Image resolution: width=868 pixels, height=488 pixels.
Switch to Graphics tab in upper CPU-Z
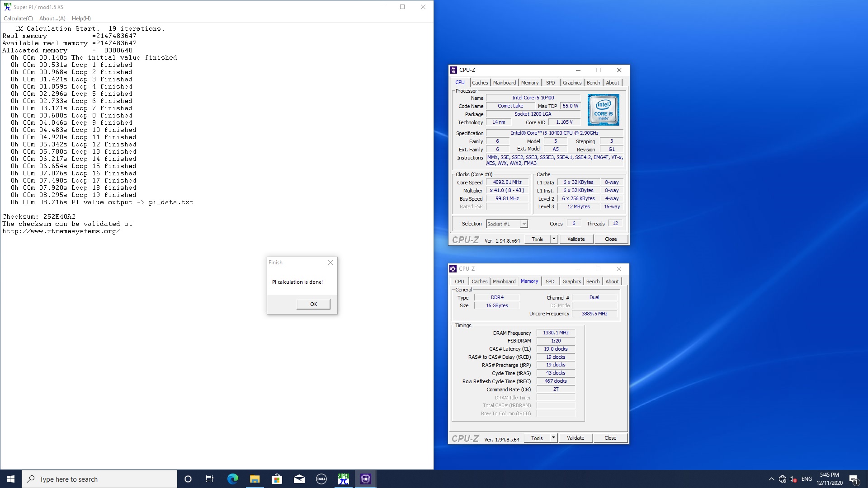tap(572, 83)
